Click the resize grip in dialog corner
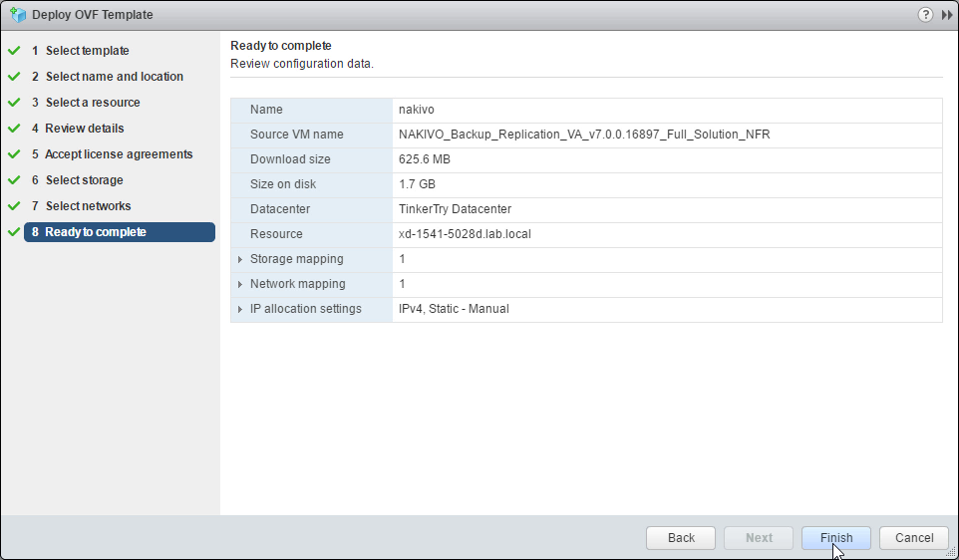Screen dimensions: 959x560 click(x=952, y=553)
